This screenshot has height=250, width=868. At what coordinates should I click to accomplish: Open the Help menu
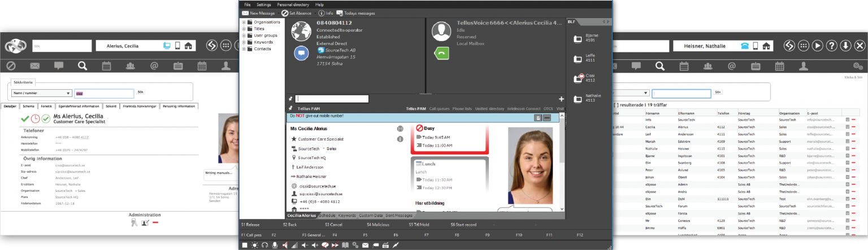click(x=320, y=4)
